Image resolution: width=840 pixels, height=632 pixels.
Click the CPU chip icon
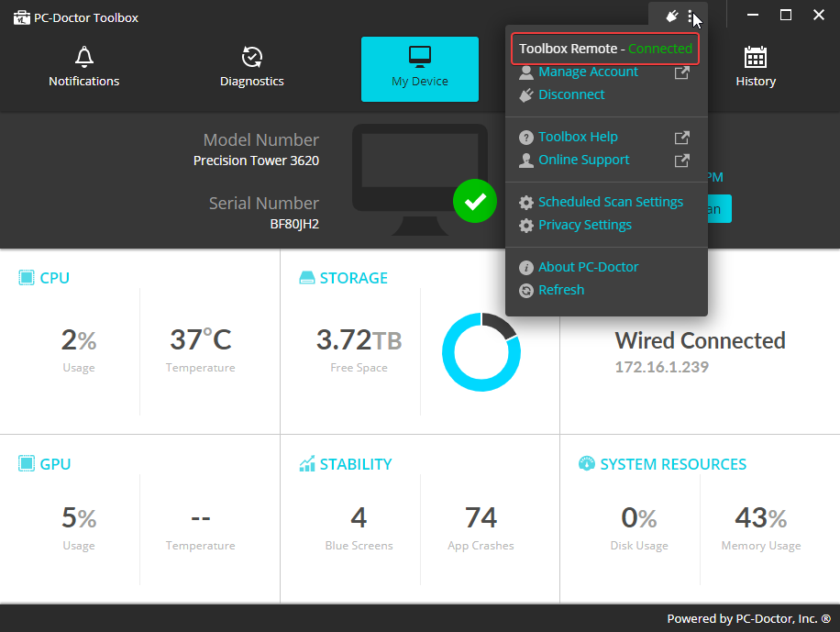click(27, 278)
